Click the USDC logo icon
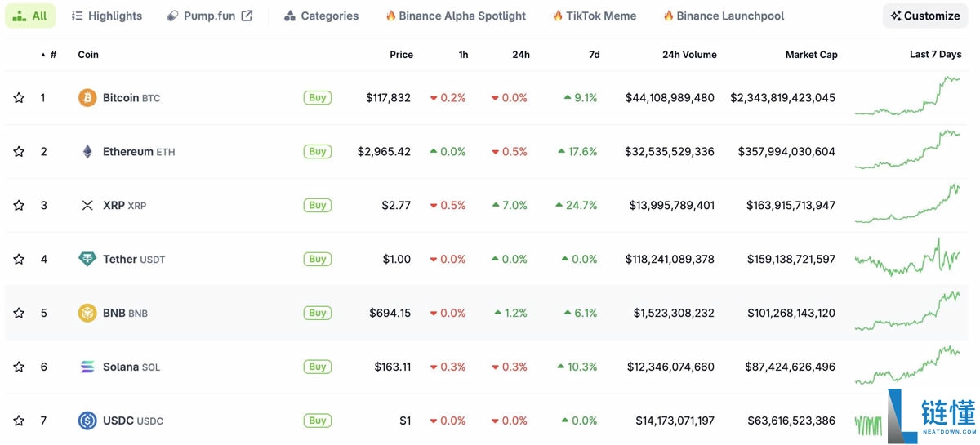The width and height of the screenshot is (980, 445). (x=87, y=421)
